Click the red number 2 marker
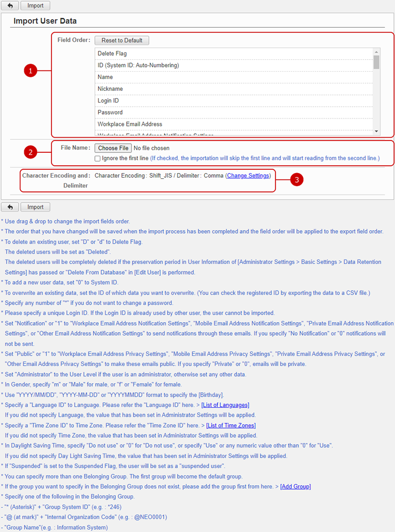Image resolution: width=395 pixels, height=532 pixels. (x=32, y=152)
